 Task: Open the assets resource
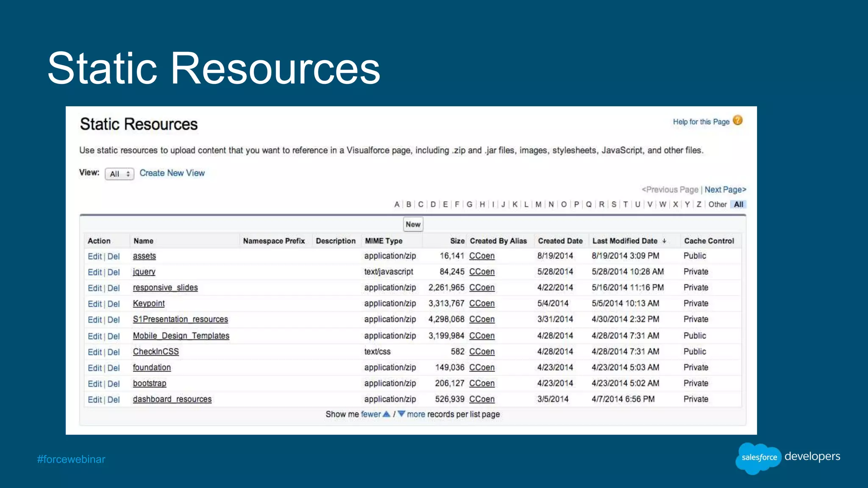pyautogui.click(x=144, y=256)
